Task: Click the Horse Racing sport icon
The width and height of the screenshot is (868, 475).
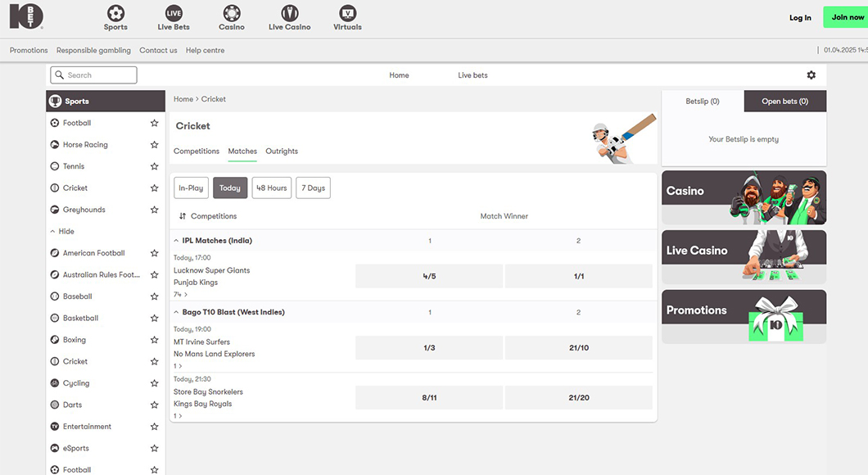Action: point(55,144)
